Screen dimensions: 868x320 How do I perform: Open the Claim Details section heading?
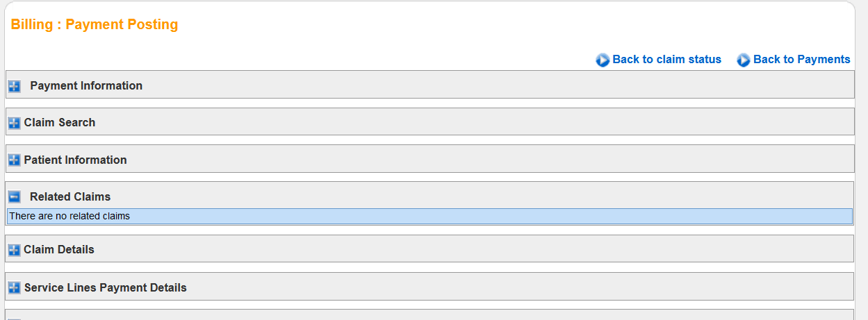tap(59, 250)
